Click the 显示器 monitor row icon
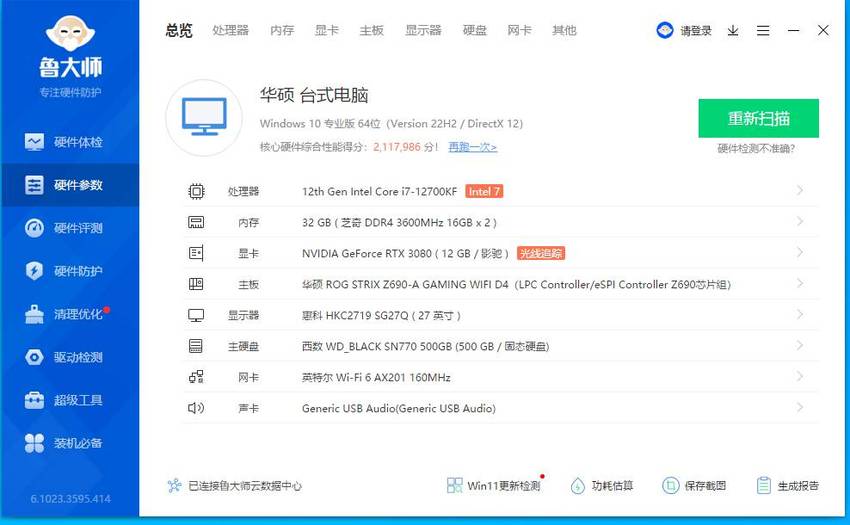 pos(196,315)
